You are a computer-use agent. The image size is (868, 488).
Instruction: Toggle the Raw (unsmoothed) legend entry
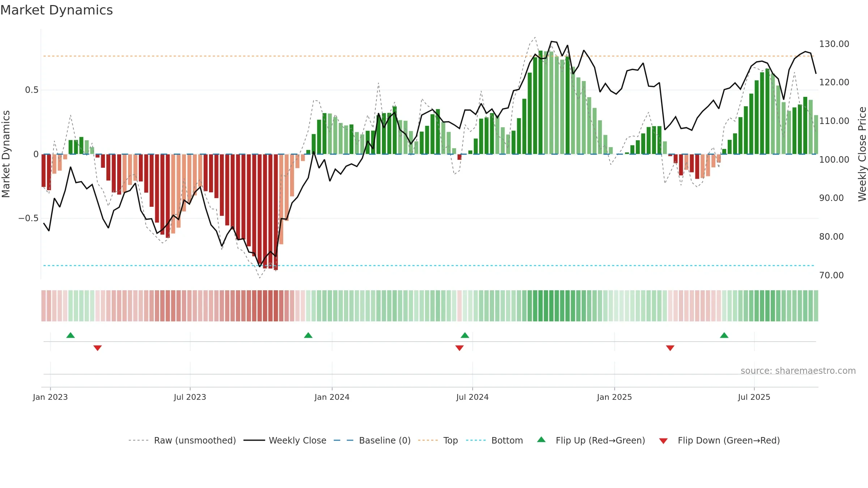(182, 440)
